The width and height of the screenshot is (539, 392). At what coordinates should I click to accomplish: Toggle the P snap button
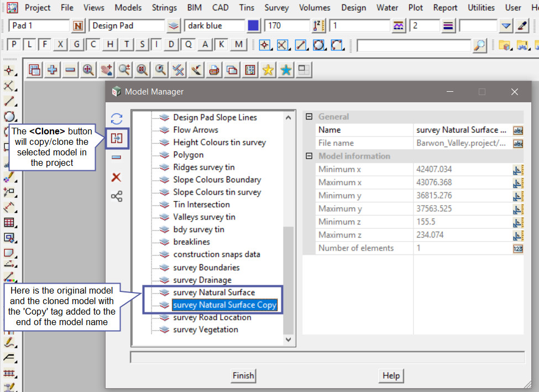(x=14, y=45)
